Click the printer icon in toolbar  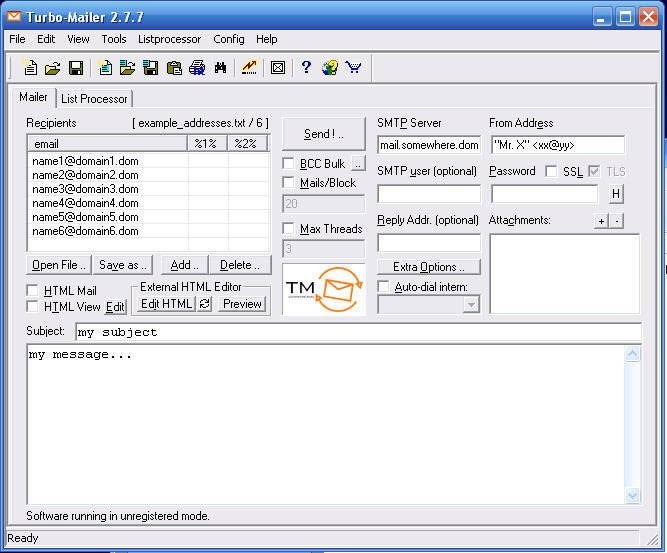197,68
